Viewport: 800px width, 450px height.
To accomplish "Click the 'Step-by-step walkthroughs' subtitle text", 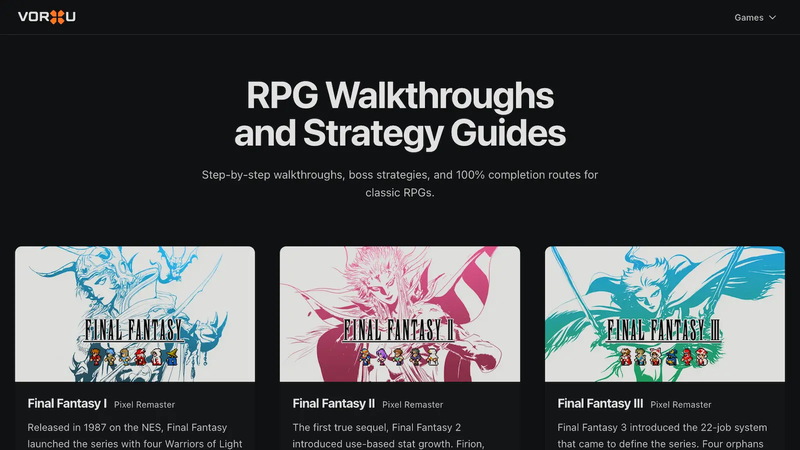I will [400, 184].
